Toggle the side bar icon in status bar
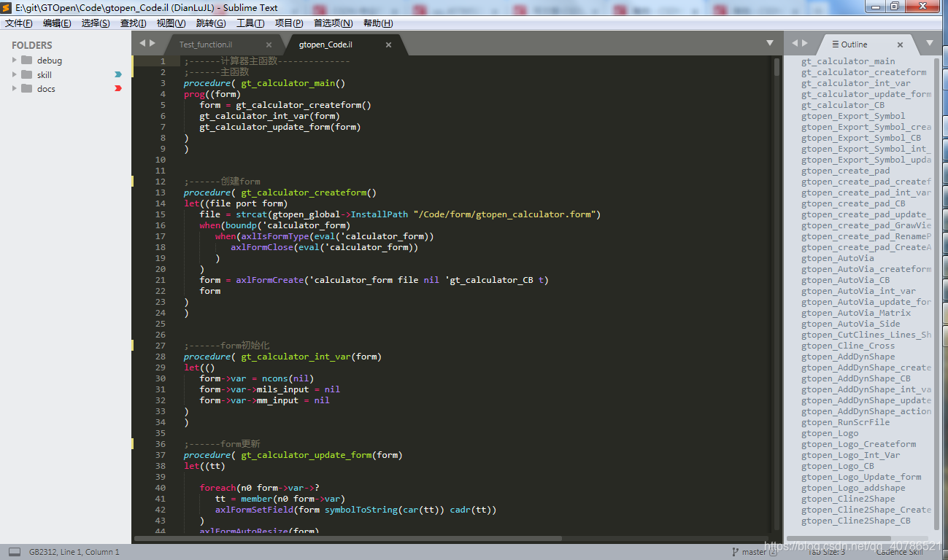The height and width of the screenshot is (560, 948). (15, 552)
